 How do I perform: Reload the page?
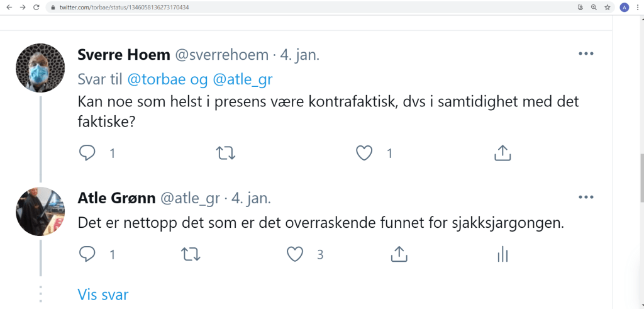(36, 8)
